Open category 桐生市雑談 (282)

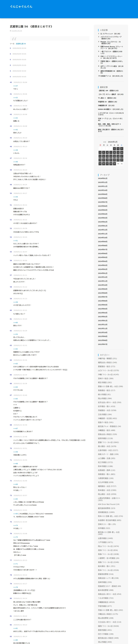105,383
